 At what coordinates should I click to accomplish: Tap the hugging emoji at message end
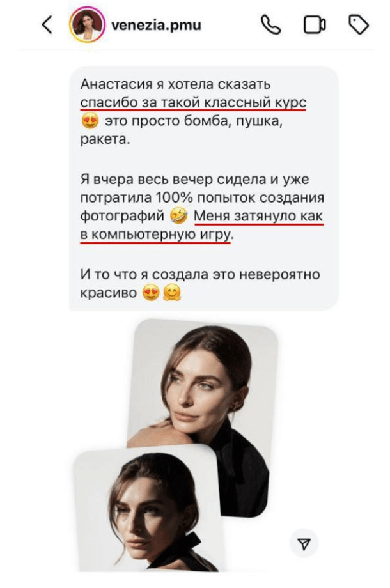[172, 293]
